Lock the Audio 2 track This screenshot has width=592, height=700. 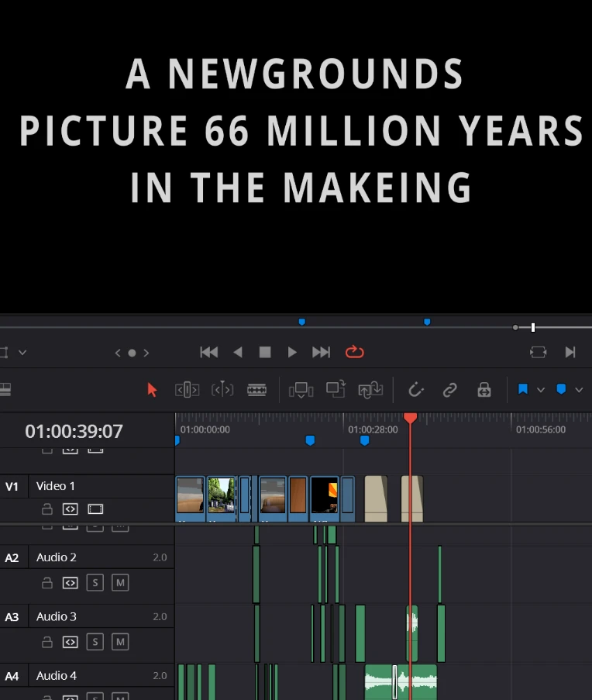[47, 583]
